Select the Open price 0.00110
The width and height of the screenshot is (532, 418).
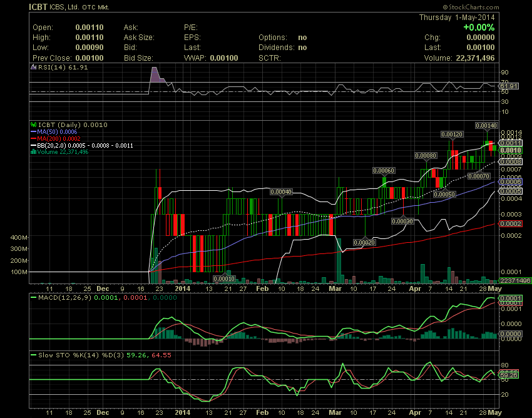(90, 28)
